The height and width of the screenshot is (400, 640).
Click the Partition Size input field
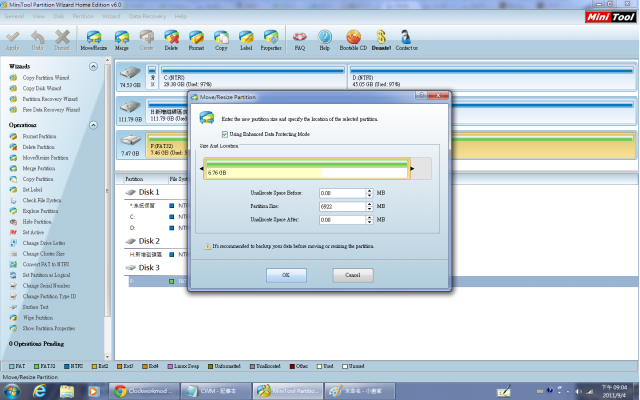342,207
